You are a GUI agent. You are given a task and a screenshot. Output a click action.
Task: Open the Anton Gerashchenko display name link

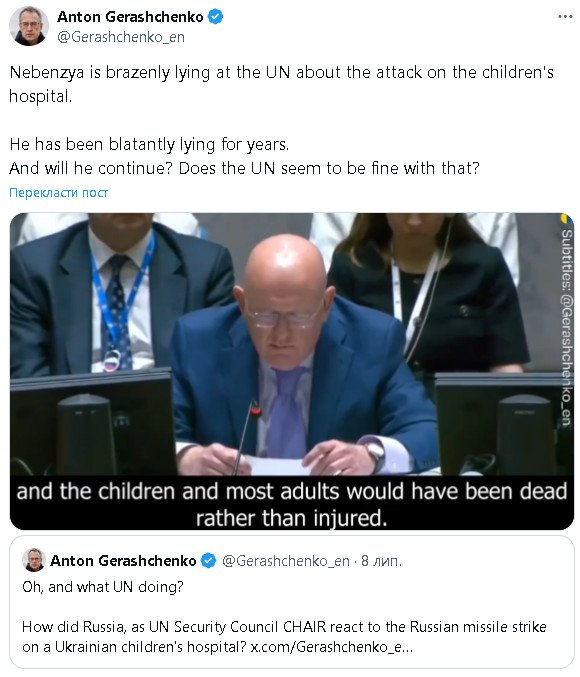point(130,17)
